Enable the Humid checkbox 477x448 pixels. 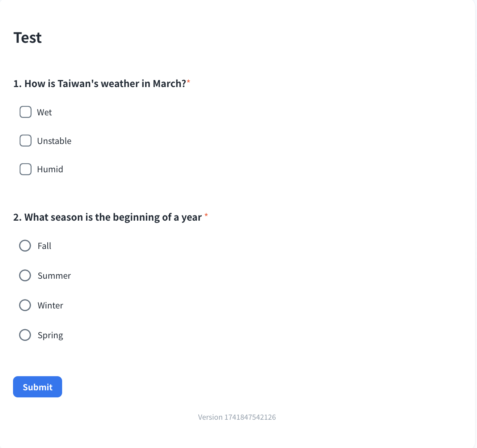coord(25,169)
